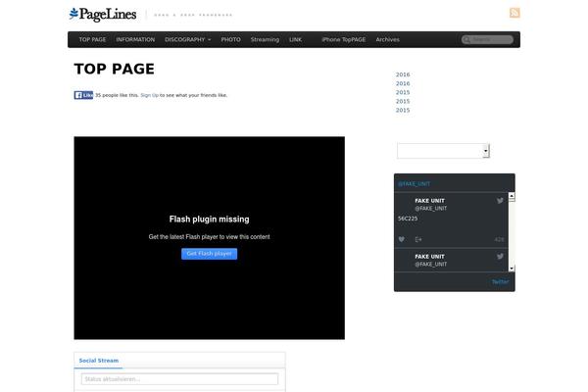Go to iPhone TopPAGE
The height and width of the screenshot is (392, 588).
(x=344, y=39)
